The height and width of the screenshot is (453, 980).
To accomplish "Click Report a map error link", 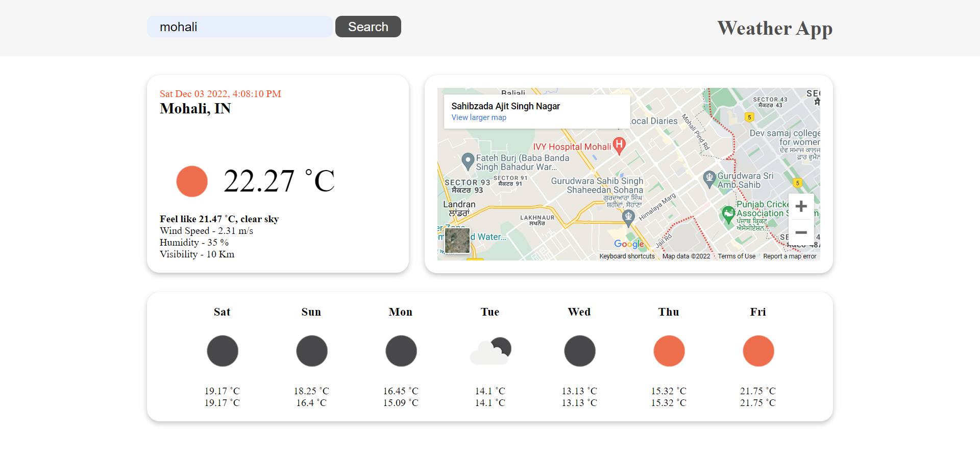I will [x=789, y=256].
